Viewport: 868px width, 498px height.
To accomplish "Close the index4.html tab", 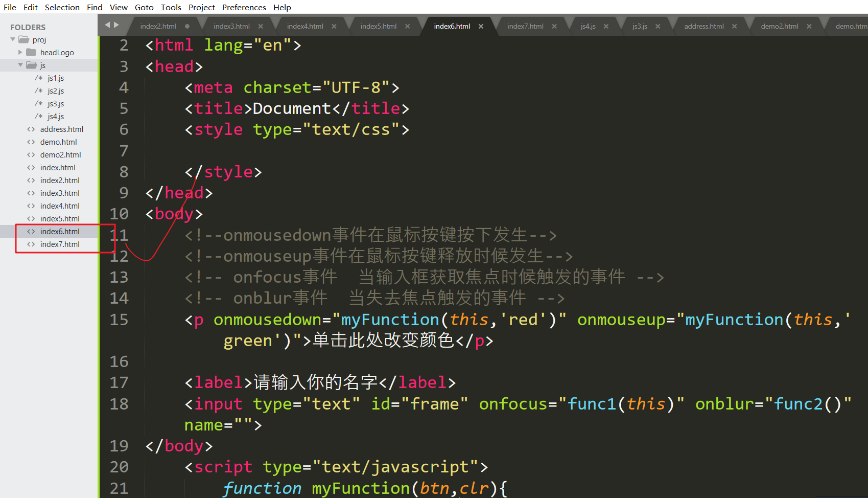I will 334,26.
